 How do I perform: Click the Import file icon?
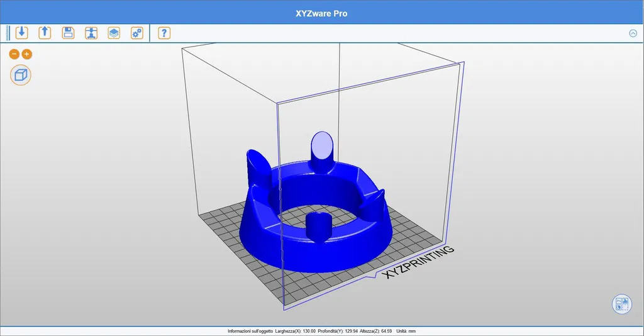pyautogui.click(x=22, y=33)
